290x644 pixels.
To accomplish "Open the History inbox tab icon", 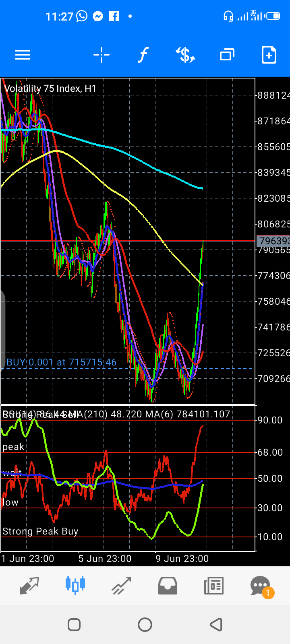I will point(167,586).
